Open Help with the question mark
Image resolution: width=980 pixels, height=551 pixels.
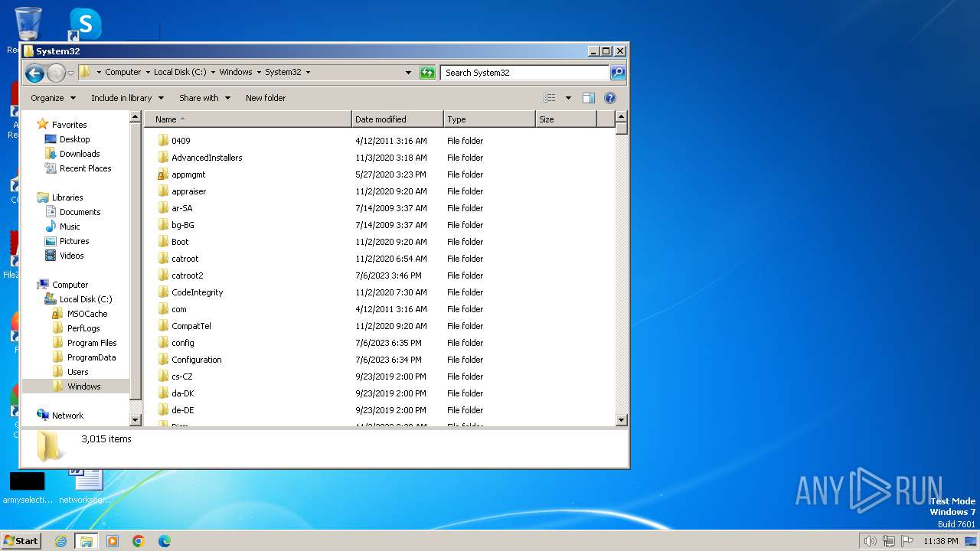tap(610, 98)
